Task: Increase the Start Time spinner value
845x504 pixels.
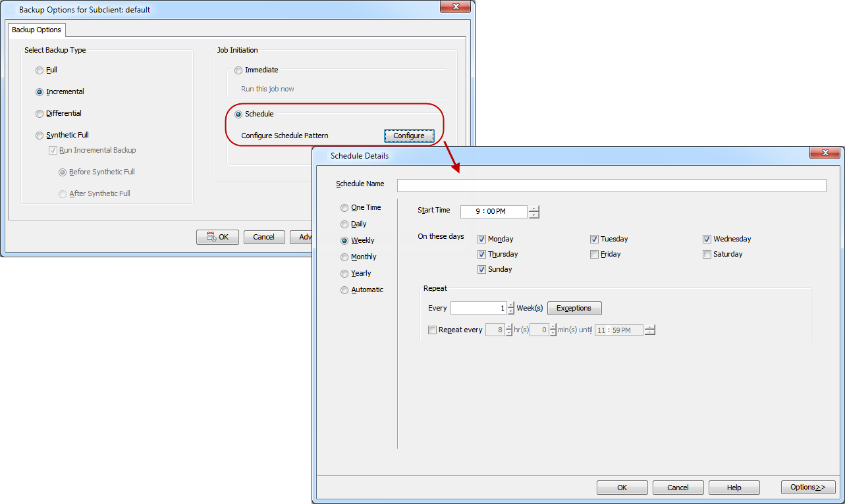Action: point(533,209)
